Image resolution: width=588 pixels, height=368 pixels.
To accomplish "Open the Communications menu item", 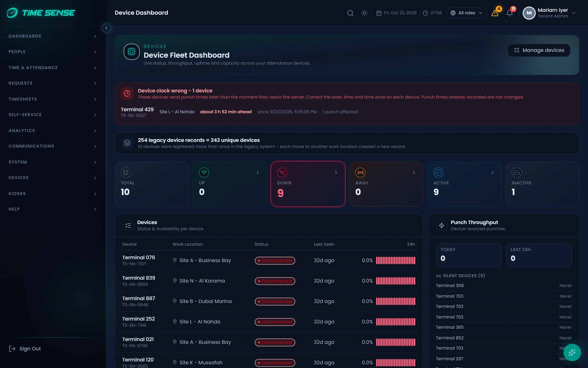I will 53,146.
